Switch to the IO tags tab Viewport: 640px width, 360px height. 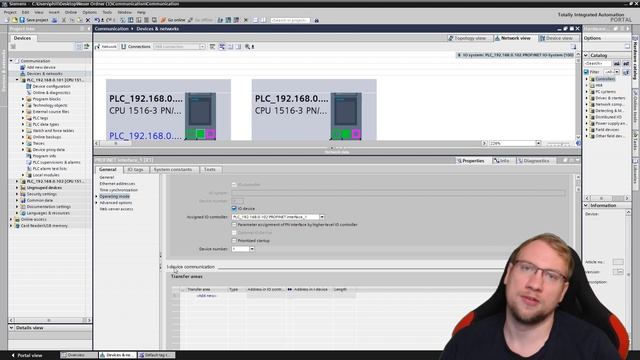tap(135, 169)
